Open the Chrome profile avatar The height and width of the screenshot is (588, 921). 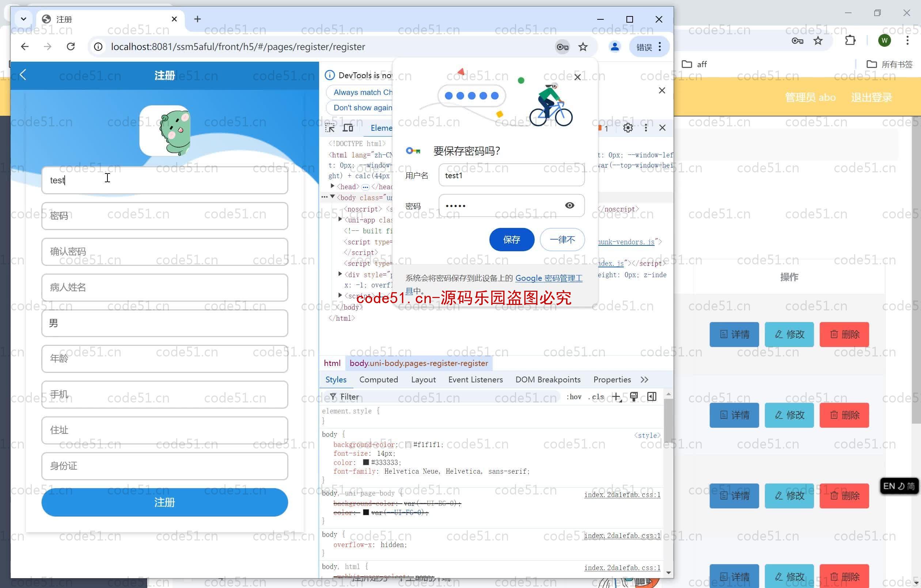coord(615,47)
